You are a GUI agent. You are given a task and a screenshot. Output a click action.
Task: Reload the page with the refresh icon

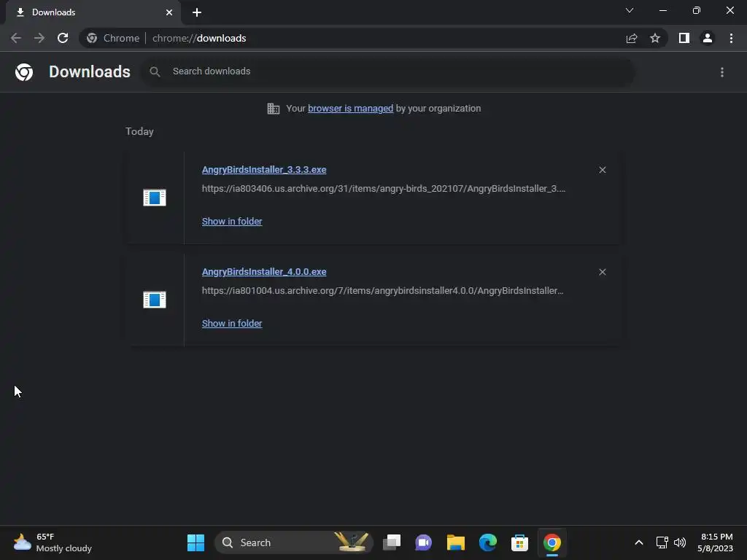tap(63, 38)
